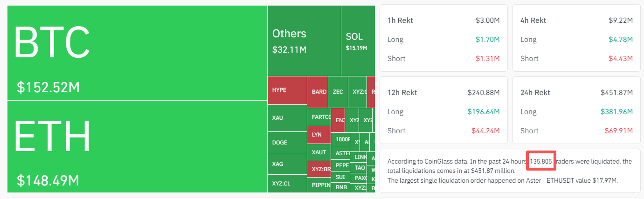The image size is (644, 199).
Task: Click the 12h Rekt Long amount
Action: 484,111
